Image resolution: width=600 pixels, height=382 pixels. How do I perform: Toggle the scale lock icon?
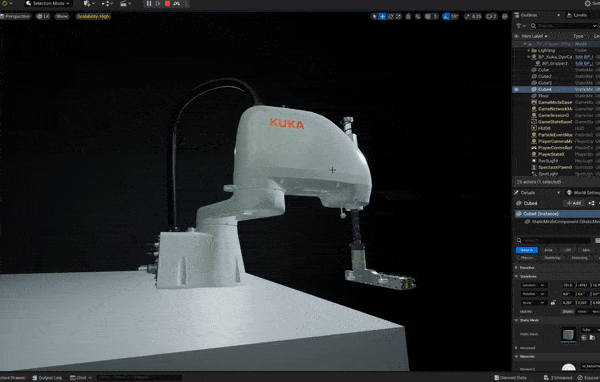553,303
